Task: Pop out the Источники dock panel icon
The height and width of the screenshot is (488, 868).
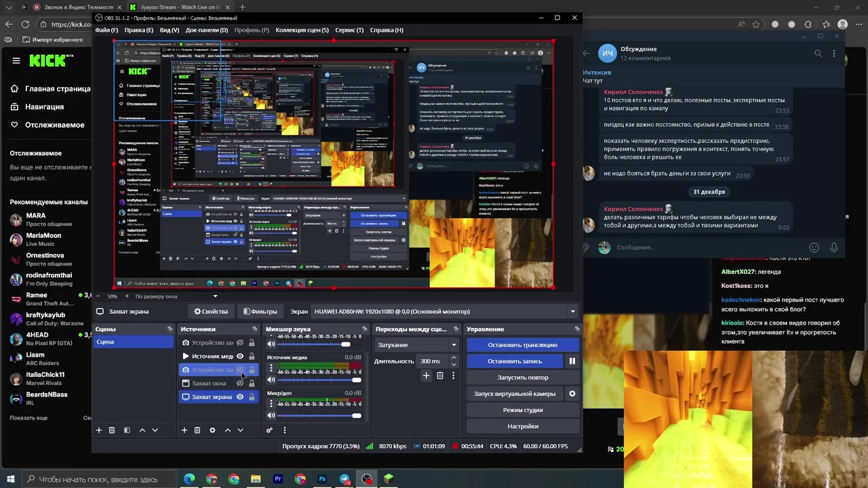Action: pyautogui.click(x=254, y=329)
